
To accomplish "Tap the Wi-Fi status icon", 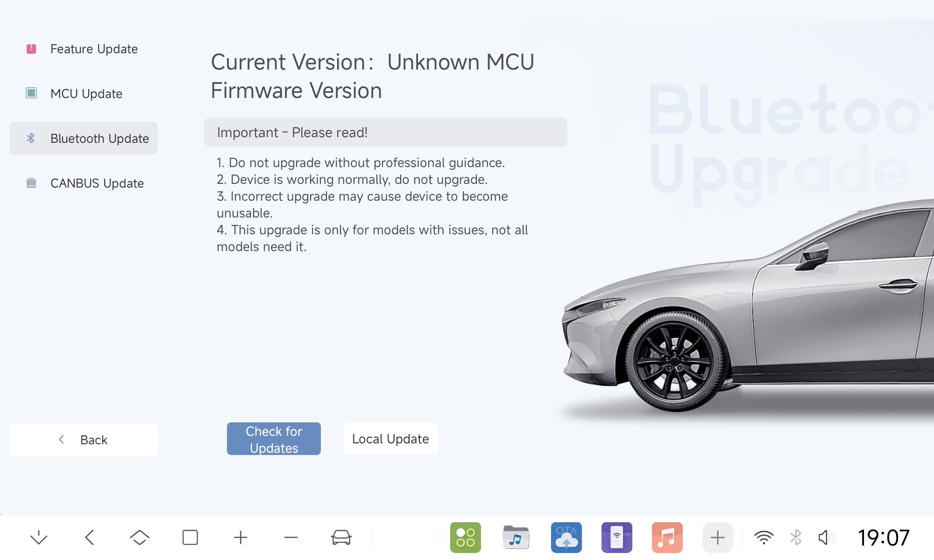I will pyautogui.click(x=764, y=538).
